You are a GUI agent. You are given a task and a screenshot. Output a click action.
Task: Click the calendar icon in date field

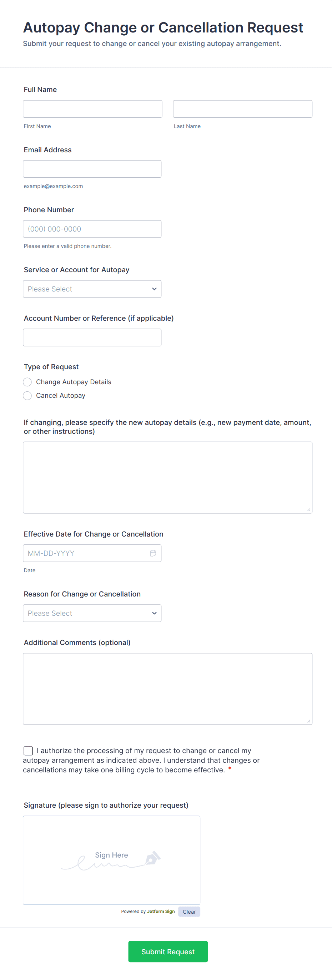pyautogui.click(x=153, y=553)
